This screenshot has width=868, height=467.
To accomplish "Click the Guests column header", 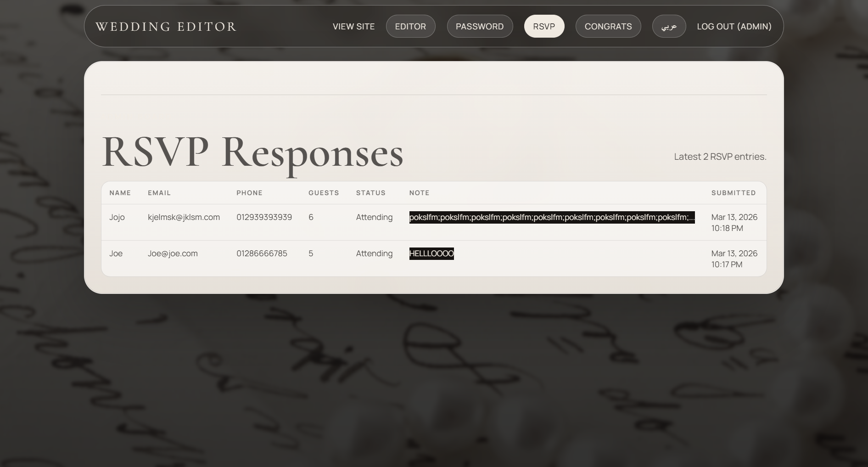I will click(324, 193).
